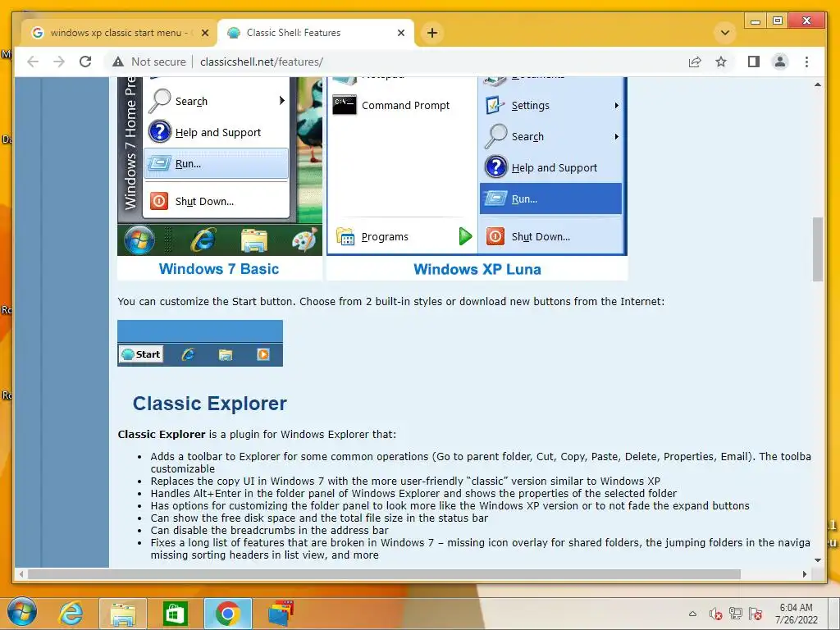Viewport: 840px width, 630px height.
Task: Click the horizontal scrollbar left arrow
Action: [21, 574]
